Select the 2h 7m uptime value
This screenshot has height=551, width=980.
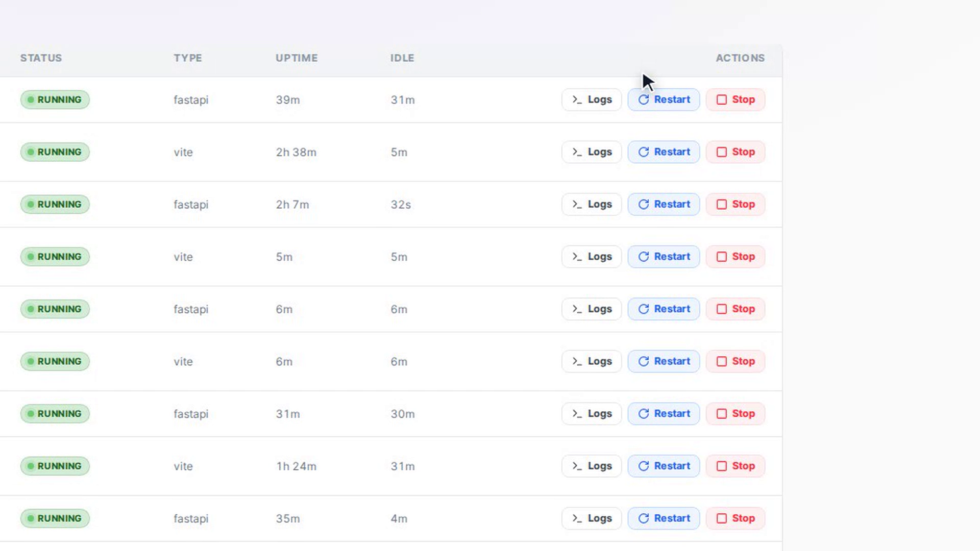pos(292,205)
